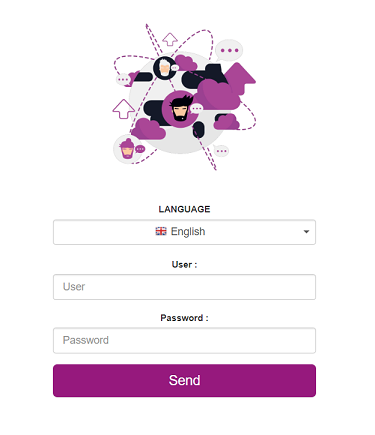The width and height of the screenshot is (375, 435).
Task: Click the 'User :' label text
Action: (184, 265)
